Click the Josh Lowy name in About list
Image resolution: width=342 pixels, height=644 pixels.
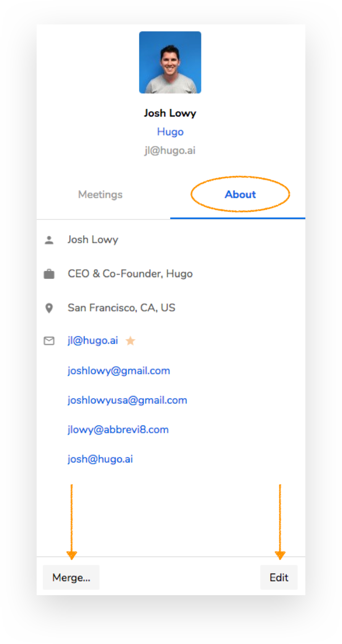[93, 240]
